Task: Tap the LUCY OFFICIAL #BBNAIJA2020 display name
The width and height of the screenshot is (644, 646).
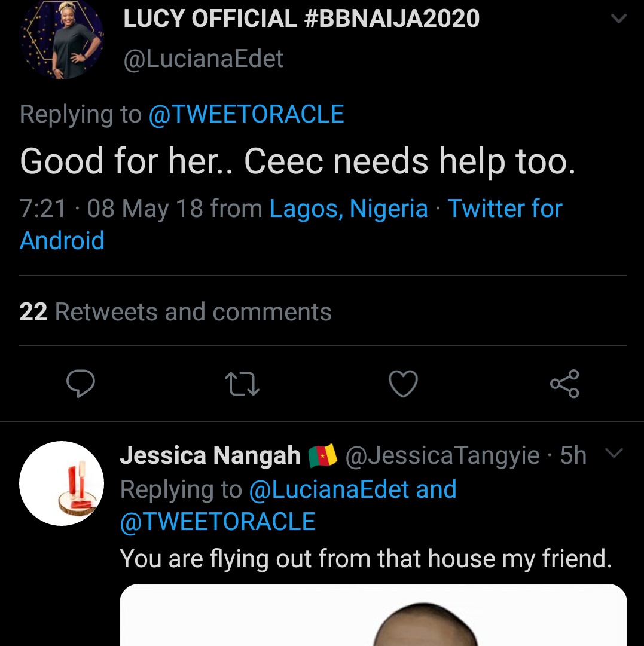Action: 301,19
